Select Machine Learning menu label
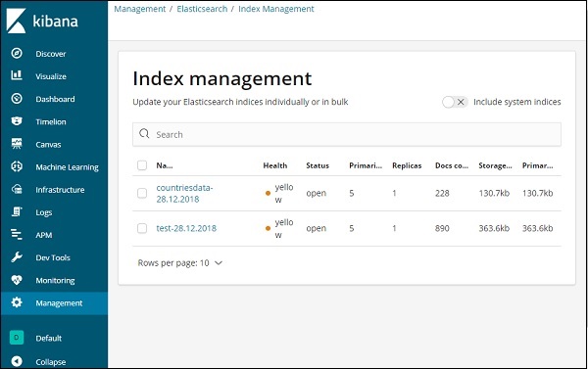588x369 pixels. (67, 167)
